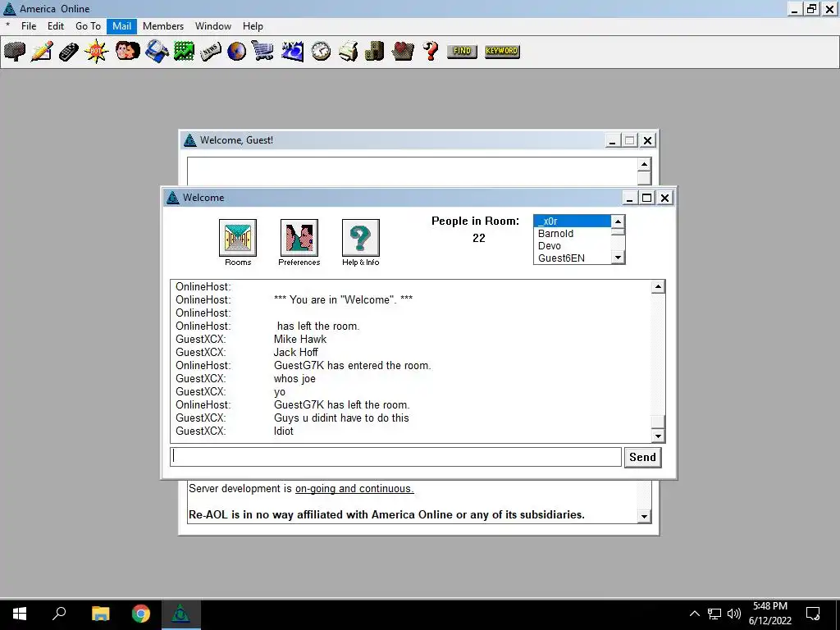Click the 'Jack Hoff' chat message
This screenshot has width=840, height=630.
coord(295,353)
